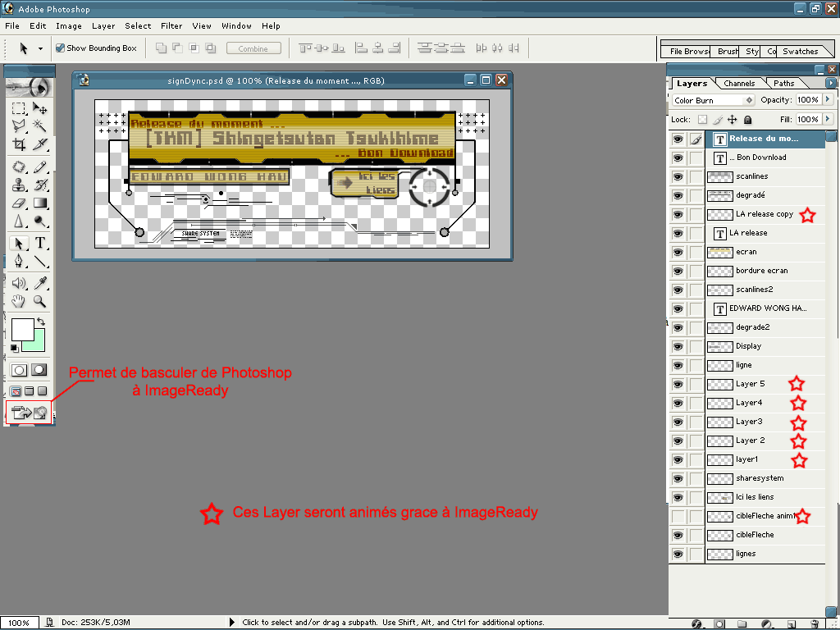This screenshot has width=840, height=630.
Task: Select the Clone Stamp tool
Action: 19,185
